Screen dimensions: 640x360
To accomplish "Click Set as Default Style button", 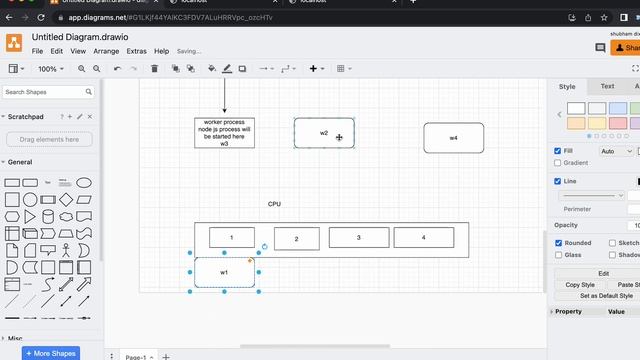I will coord(606,296).
